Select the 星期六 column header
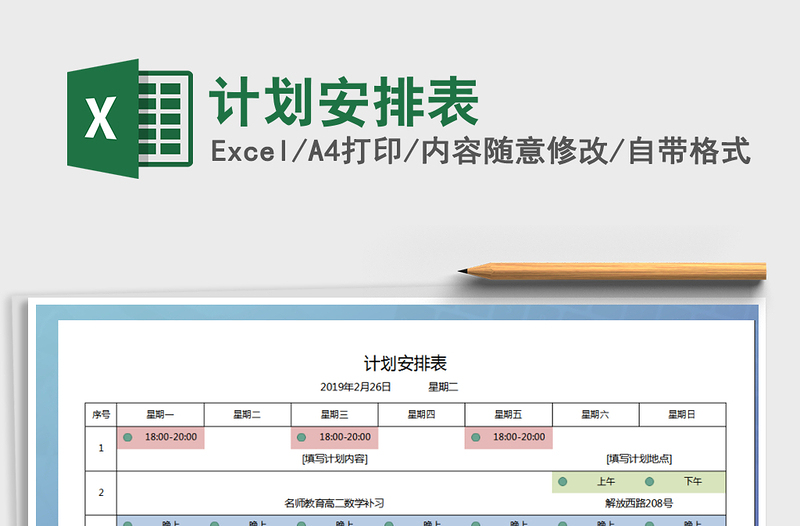The width and height of the screenshot is (800, 526). (x=595, y=414)
